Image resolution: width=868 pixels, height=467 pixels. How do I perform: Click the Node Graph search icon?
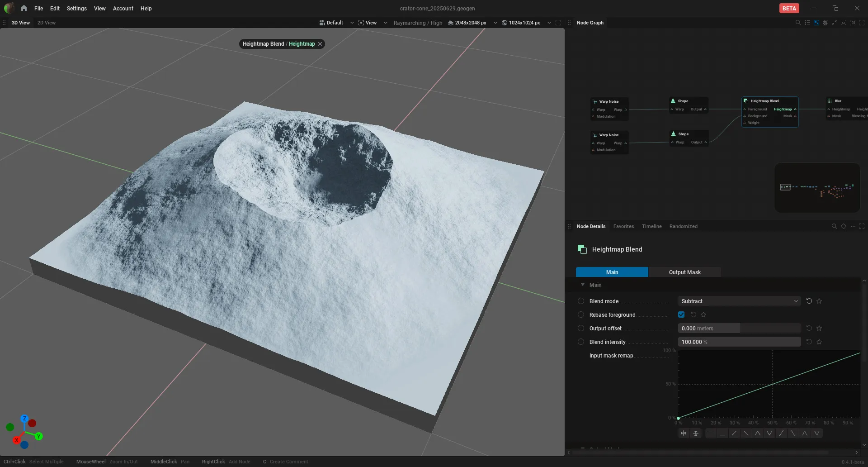pyautogui.click(x=798, y=23)
